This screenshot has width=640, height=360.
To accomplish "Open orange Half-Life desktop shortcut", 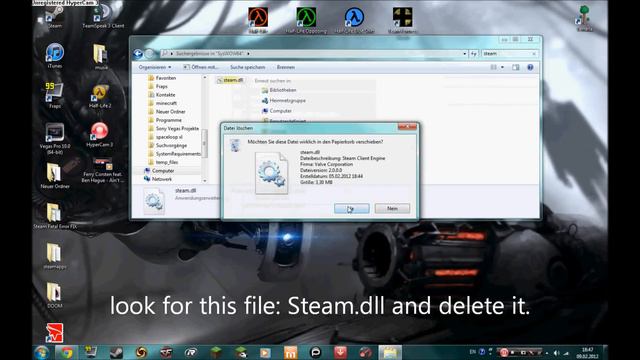I will click(x=258, y=20).
